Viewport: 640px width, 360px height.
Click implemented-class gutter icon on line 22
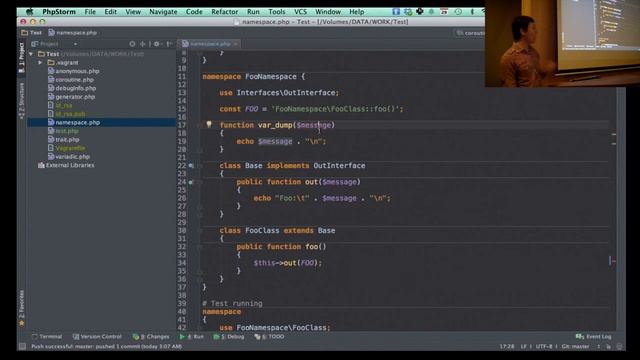(191, 166)
